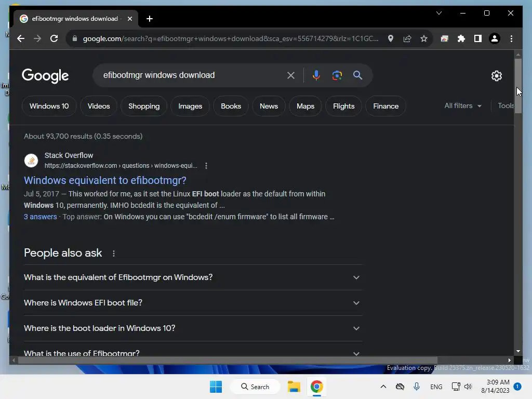Open File Explorer from taskbar
The image size is (532, 399).
(294, 387)
